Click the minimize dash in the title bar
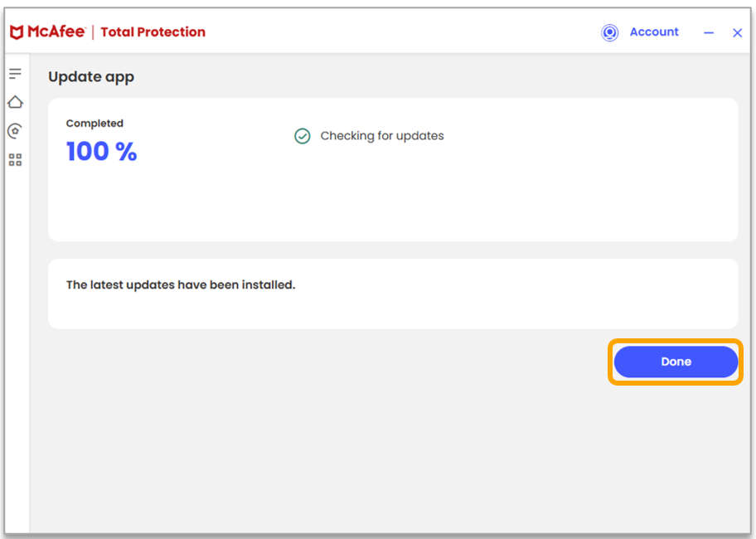This screenshot has width=756, height=539. coord(708,32)
